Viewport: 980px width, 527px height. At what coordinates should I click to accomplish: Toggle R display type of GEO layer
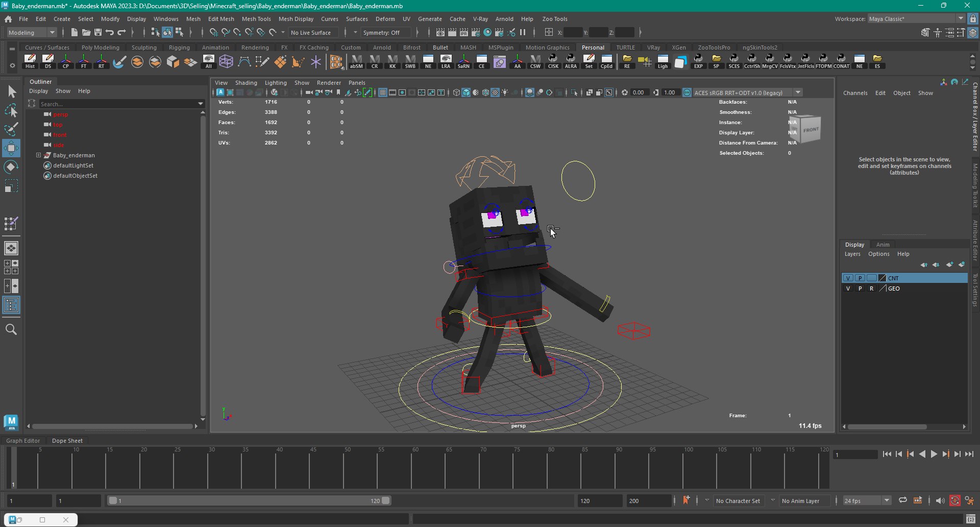click(x=872, y=289)
